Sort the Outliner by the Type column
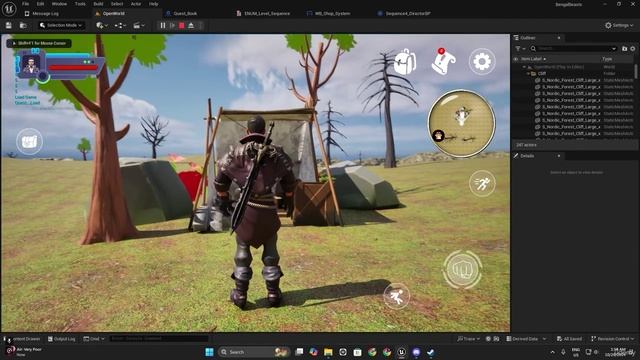This screenshot has height=360, width=640. coord(607,59)
